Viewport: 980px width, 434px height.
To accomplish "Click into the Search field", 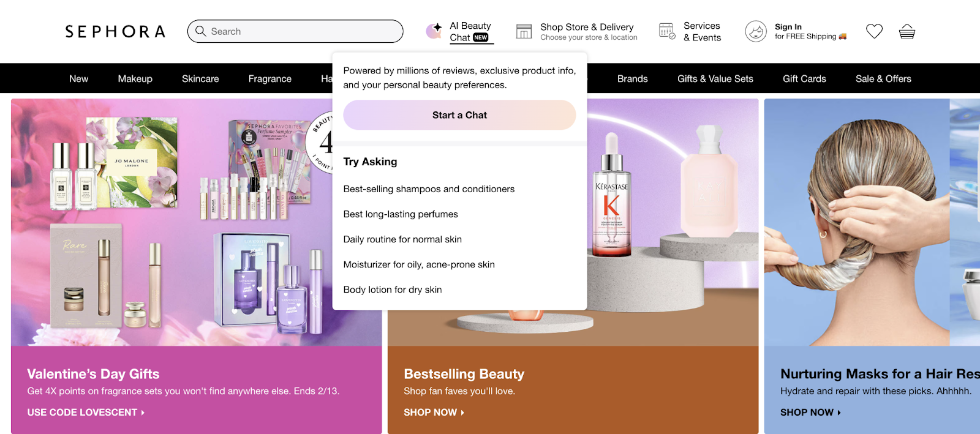I will pos(295,31).
